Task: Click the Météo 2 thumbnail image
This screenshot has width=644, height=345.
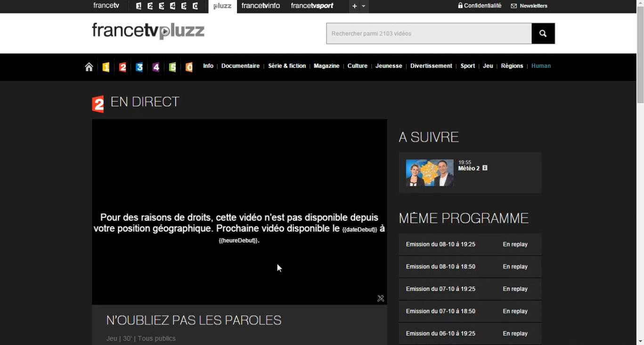Action: [x=430, y=173]
